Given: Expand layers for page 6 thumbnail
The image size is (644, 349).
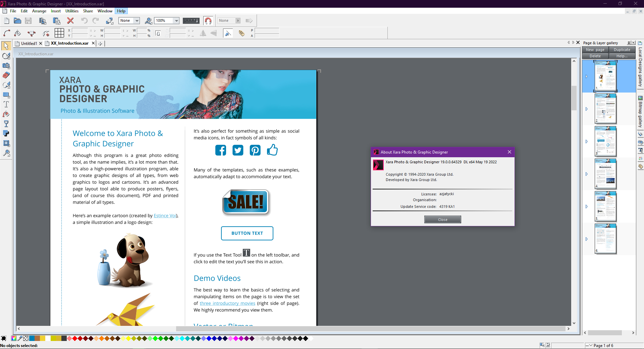Looking at the screenshot, I should pyautogui.click(x=587, y=239).
